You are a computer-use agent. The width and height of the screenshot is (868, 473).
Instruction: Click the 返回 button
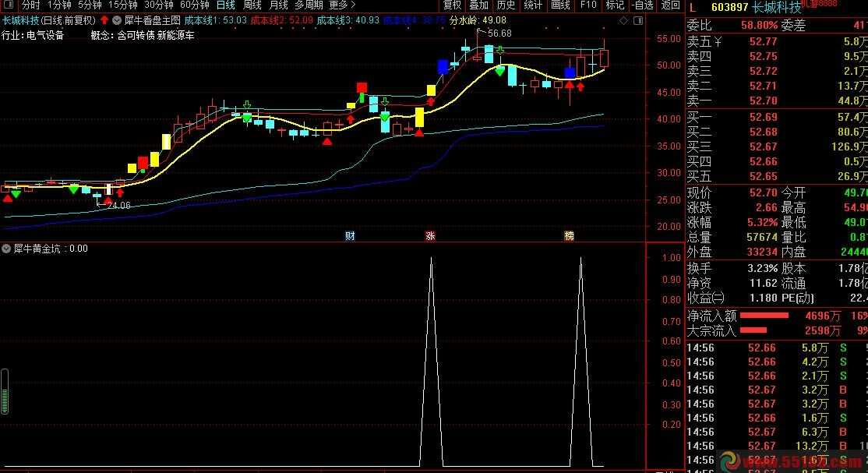tap(670, 5)
